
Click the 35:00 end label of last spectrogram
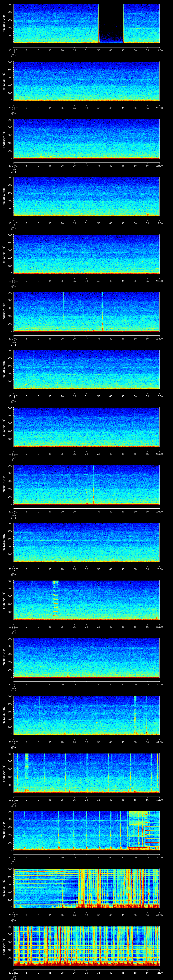pyautogui.click(x=159, y=972)
